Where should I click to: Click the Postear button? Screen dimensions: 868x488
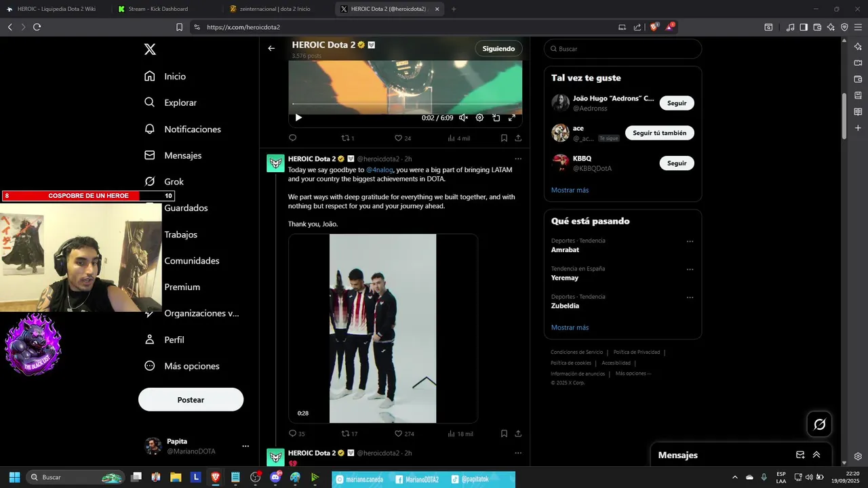(x=191, y=400)
